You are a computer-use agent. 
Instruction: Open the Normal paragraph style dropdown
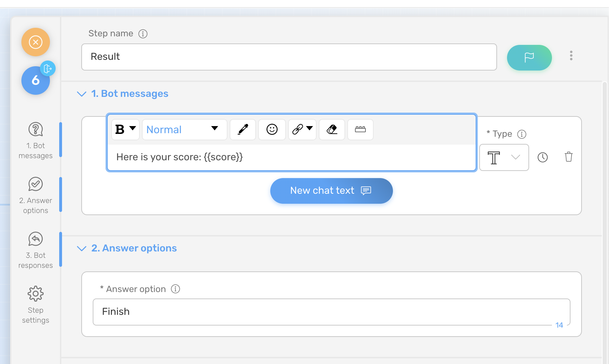(x=184, y=130)
